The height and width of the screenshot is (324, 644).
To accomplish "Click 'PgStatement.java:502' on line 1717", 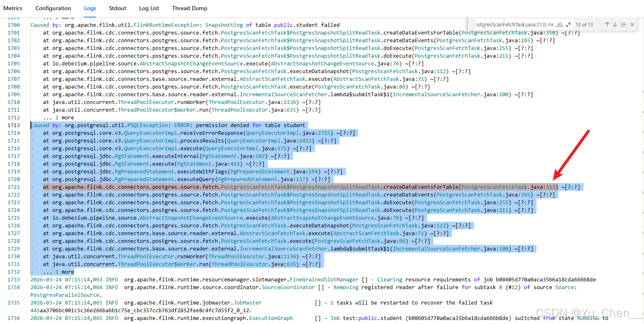I will point(233,156).
